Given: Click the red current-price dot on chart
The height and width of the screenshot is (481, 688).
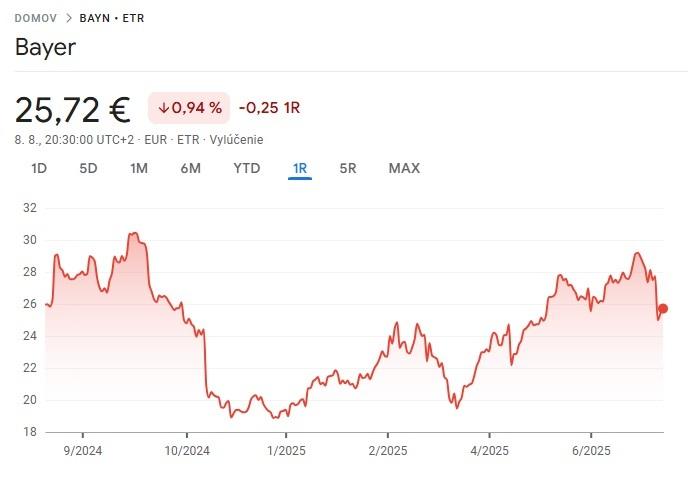Looking at the screenshot, I should pos(662,309).
